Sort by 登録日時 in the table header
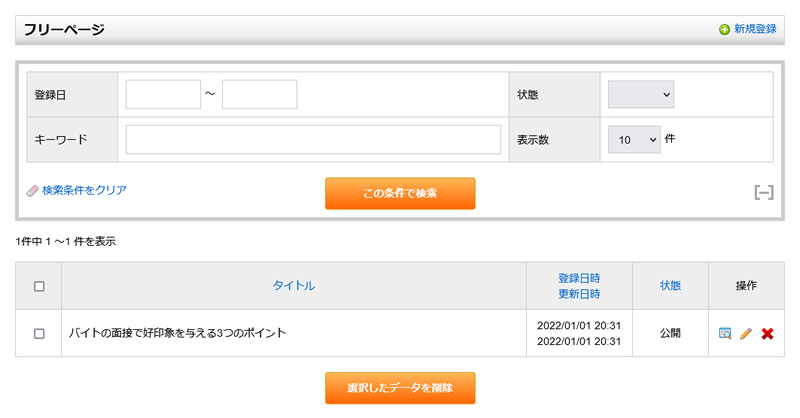Image resolution: width=800 pixels, height=418 pixels. pos(580,278)
